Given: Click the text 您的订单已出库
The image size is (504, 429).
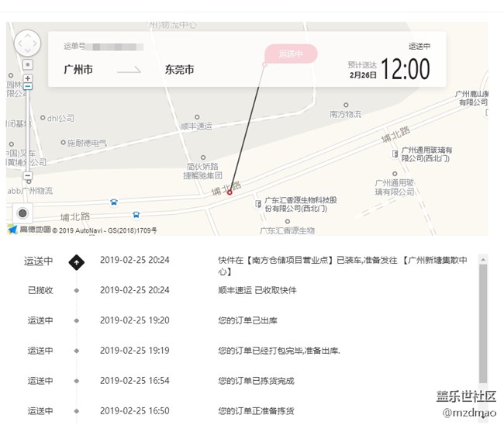Looking at the screenshot, I should coord(247,320).
